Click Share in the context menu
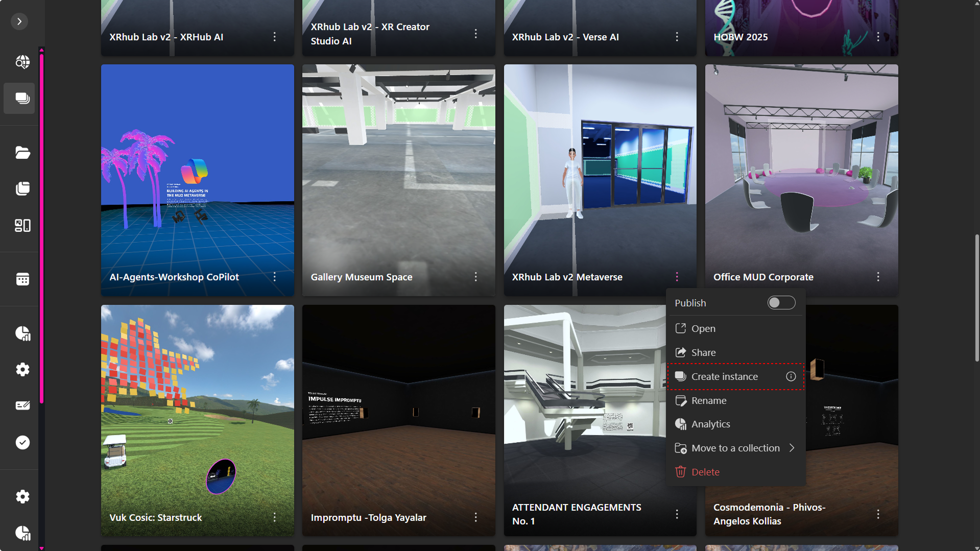Viewport: 980px width, 551px height. 703,352
